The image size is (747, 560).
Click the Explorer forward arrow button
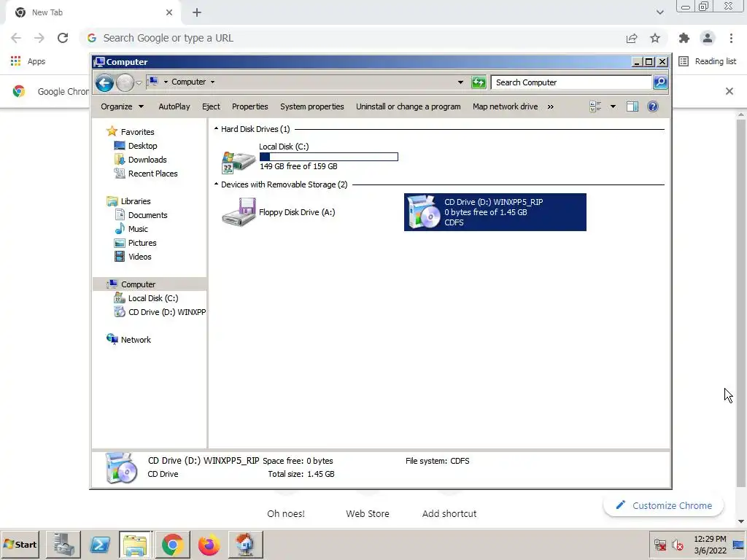pos(125,83)
